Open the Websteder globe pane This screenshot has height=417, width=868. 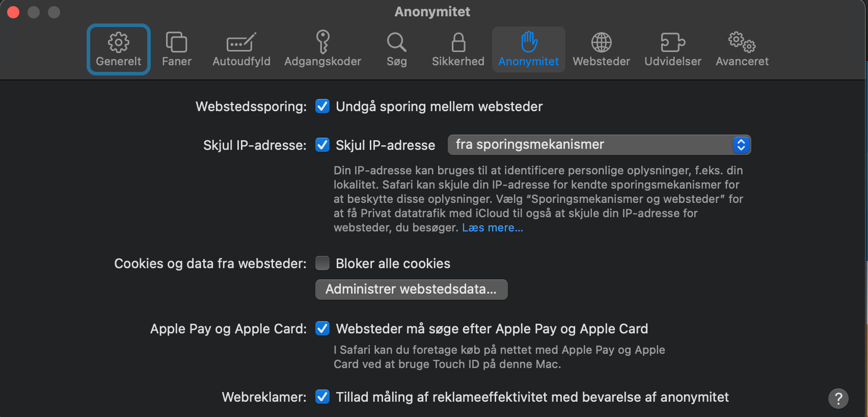601,49
